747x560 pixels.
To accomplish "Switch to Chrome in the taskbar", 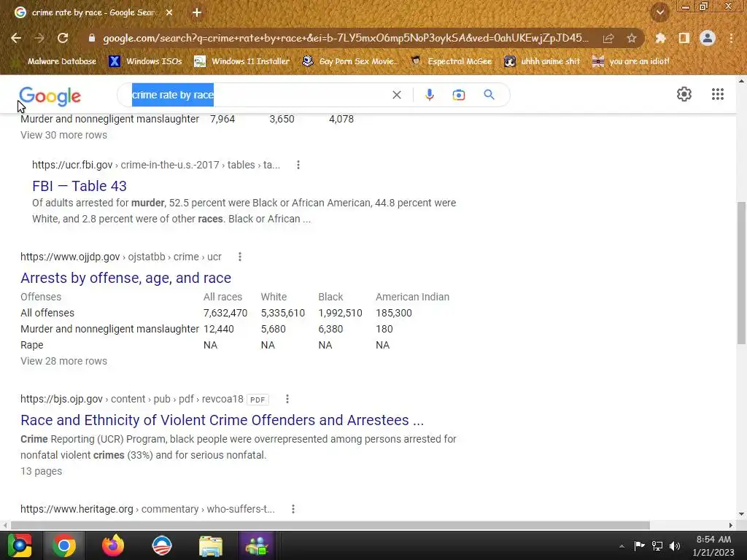I will (64, 545).
